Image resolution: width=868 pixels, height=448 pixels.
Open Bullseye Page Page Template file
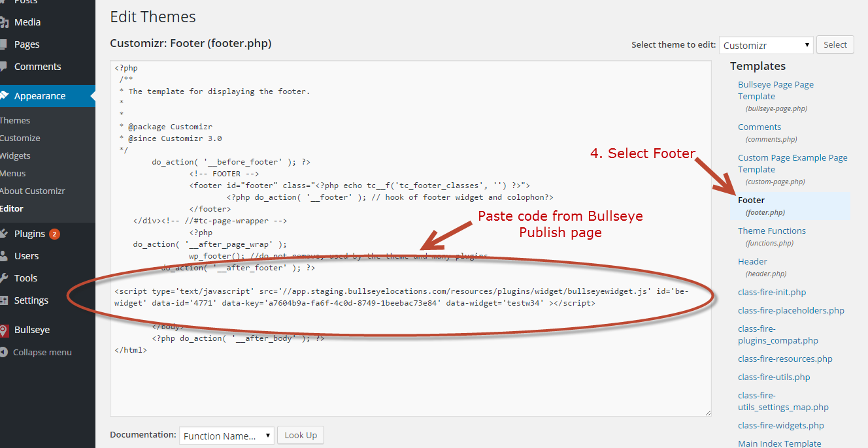pyautogui.click(x=776, y=90)
